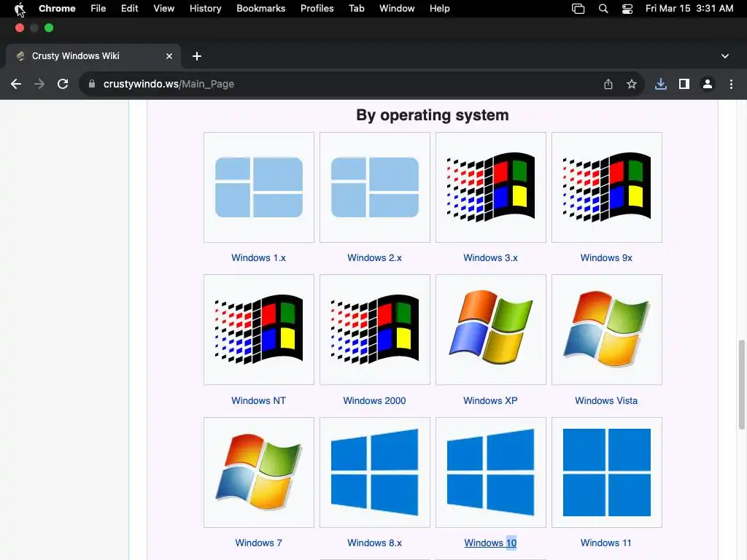This screenshot has height=560, width=747.
Task: Open the View menu
Action: tap(164, 9)
